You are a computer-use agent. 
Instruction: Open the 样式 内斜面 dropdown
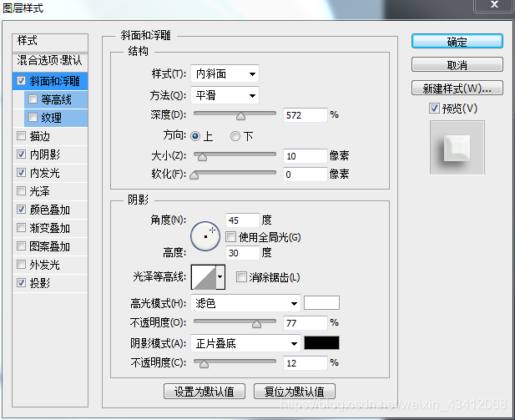click(225, 73)
